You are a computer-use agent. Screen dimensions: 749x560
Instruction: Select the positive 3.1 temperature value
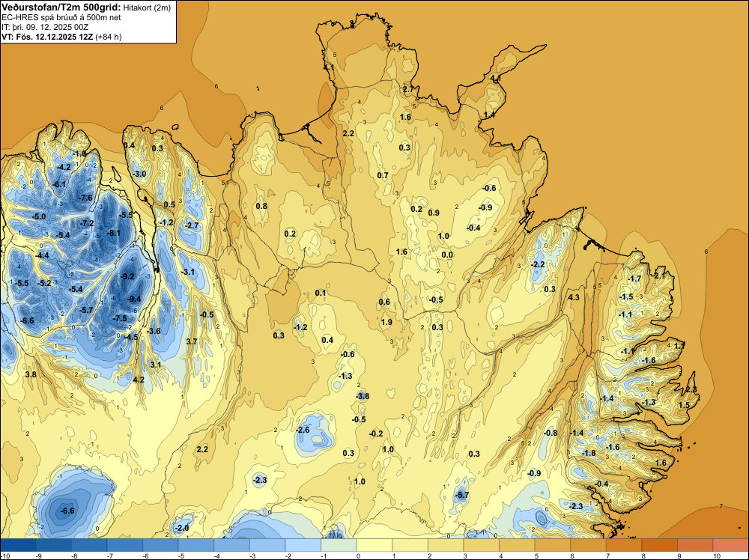tap(155, 365)
